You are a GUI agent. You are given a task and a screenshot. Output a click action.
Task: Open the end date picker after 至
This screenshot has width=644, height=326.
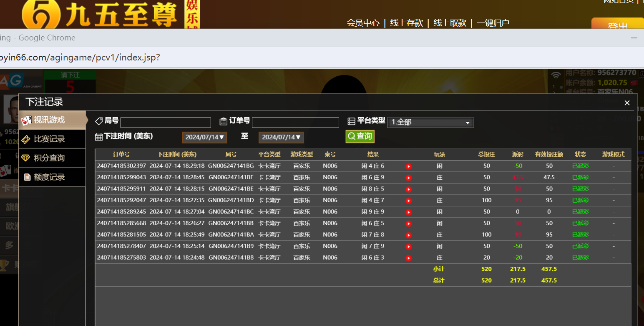coord(281,137)
